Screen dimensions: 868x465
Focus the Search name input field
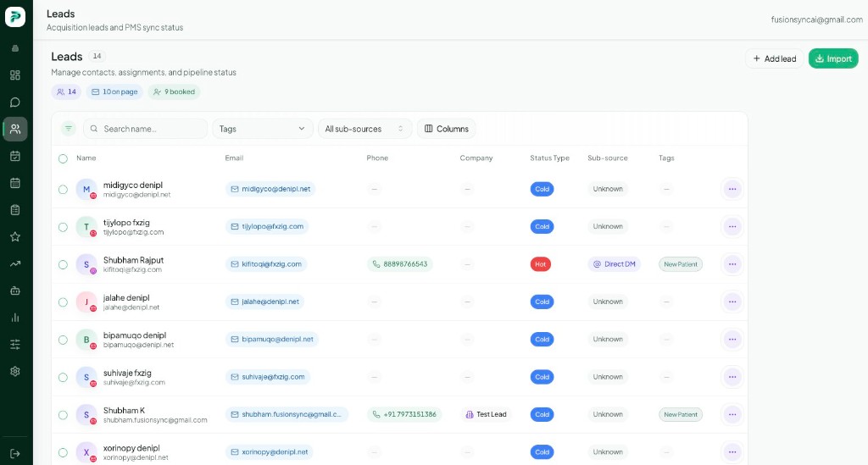coord(145,129)
